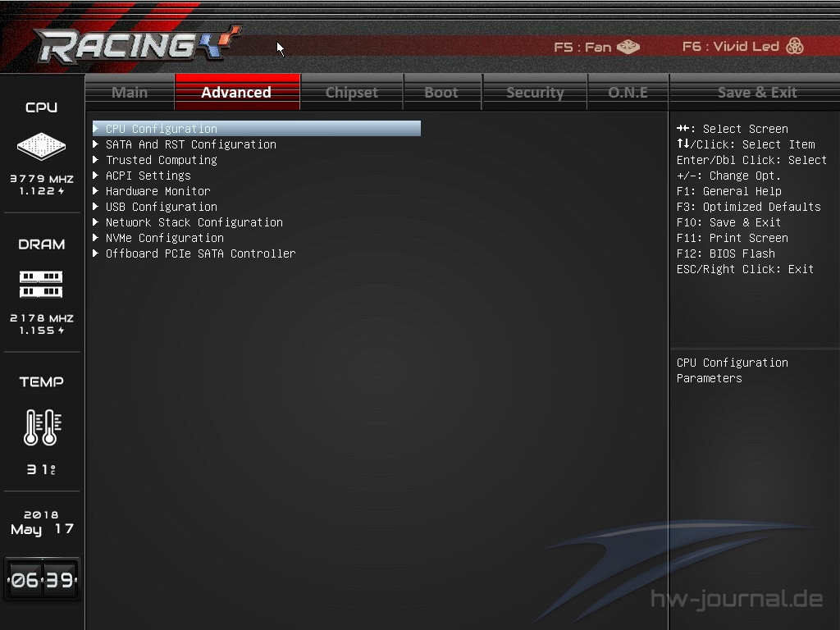Click the digital clock display

click(43, 579)
